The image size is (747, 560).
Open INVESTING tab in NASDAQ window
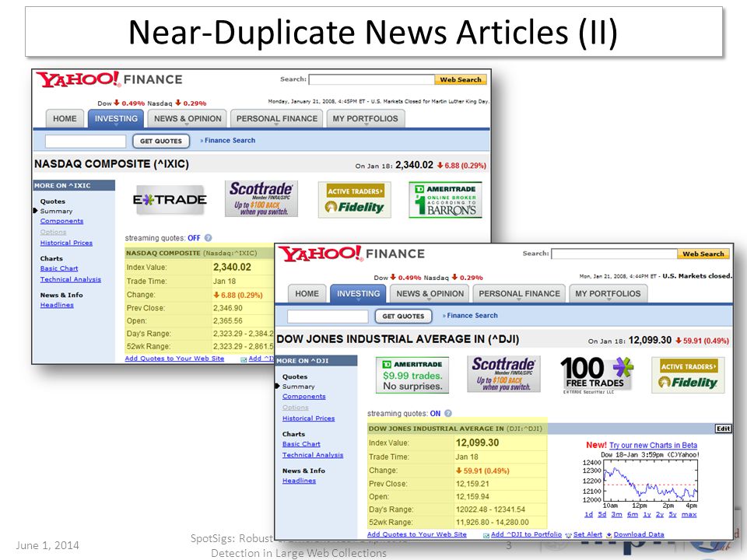[x=116, y=118]
